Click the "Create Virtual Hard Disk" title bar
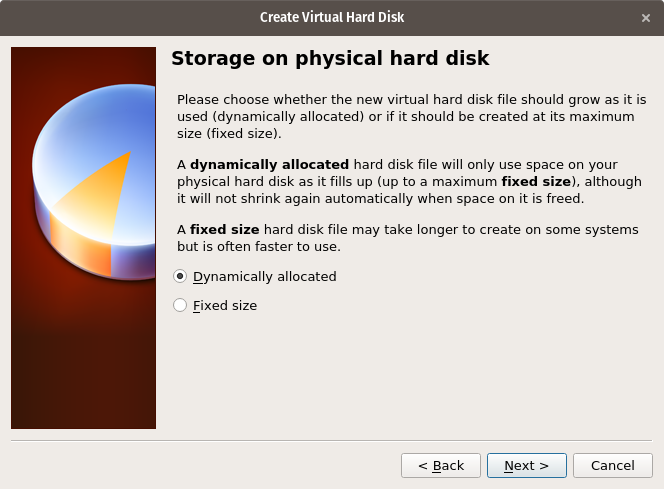The image size is (664, 489). click(x=332, y=17)
